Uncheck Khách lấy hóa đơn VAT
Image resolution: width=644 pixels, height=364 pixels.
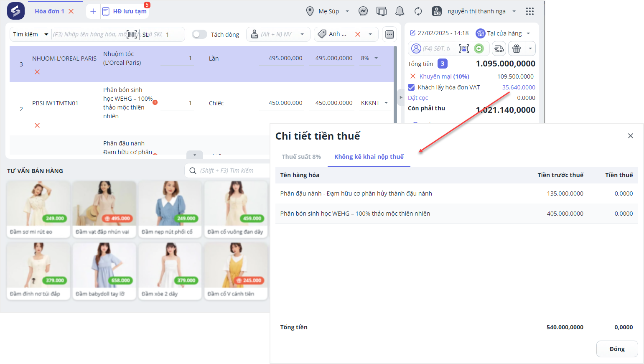click(411, 87)
